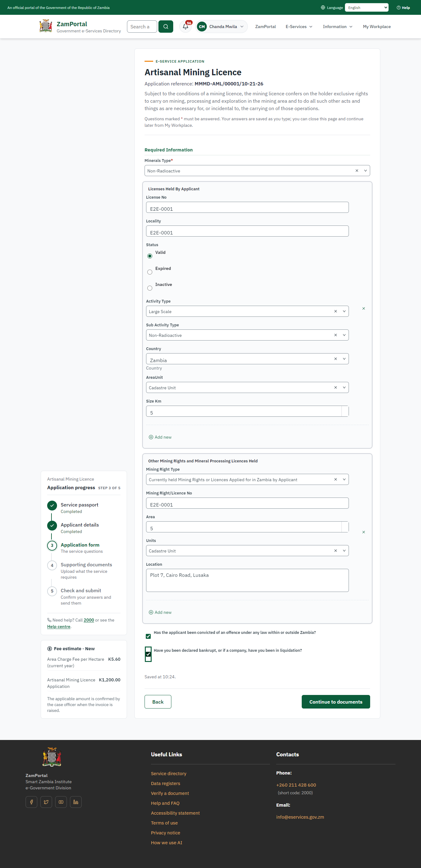Clear the Mining Right Type value
421x868 pixels.
(x=335, y=479)
